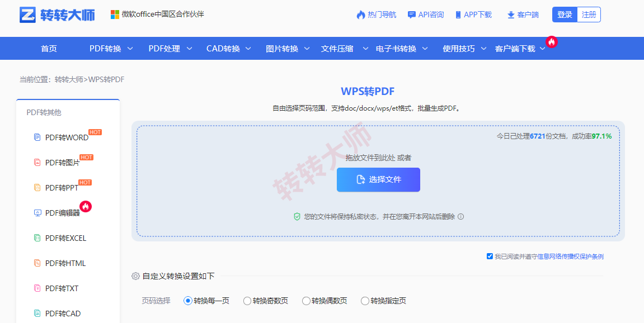Click the HOT badge on PDF转PPT
The height and width of the screenshot is (323, 644).
(85, 182)
